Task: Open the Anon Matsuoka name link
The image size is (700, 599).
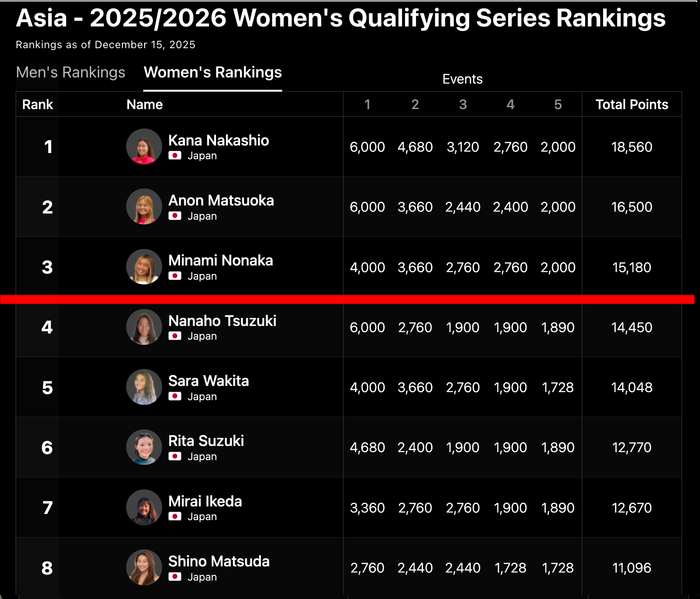Action: click(221, 200)
